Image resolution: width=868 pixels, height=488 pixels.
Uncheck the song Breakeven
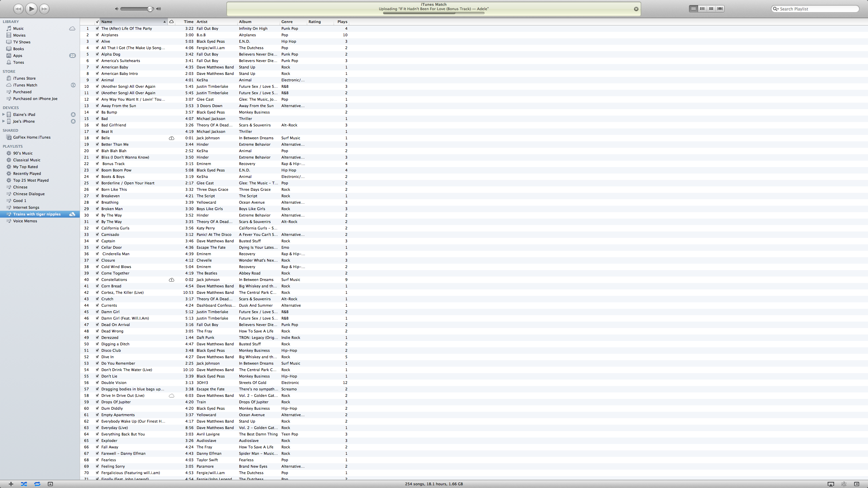click(x=97, y=196)
